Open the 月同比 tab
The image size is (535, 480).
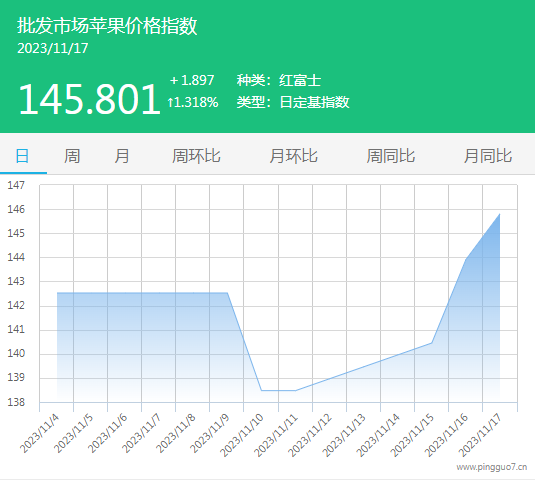[x=488, y=156]
